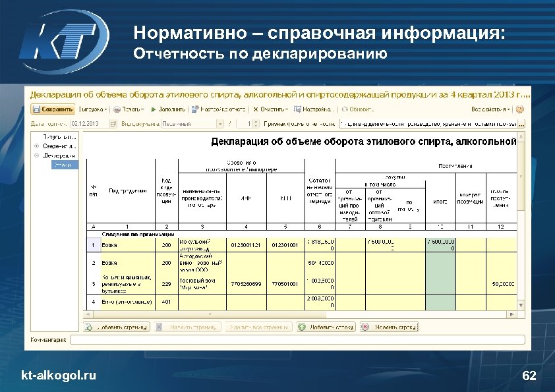
Task: Click INN cell 7705260699
Action: (246, 284)
